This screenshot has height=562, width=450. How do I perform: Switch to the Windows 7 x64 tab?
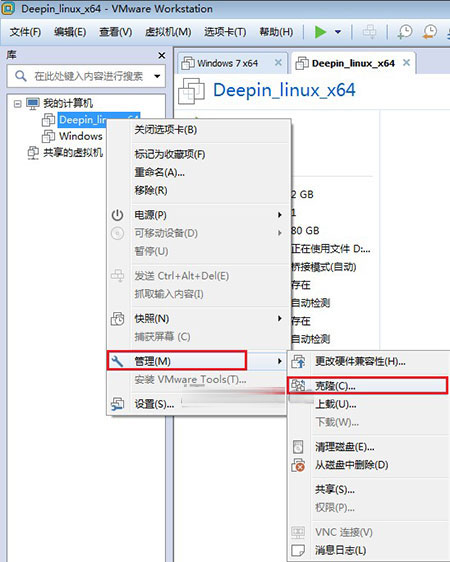click(227, 63)
